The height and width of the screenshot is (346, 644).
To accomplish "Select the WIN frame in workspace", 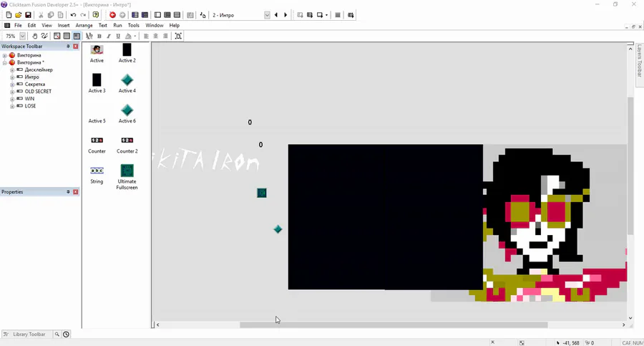I will click(x=29, y=99).
